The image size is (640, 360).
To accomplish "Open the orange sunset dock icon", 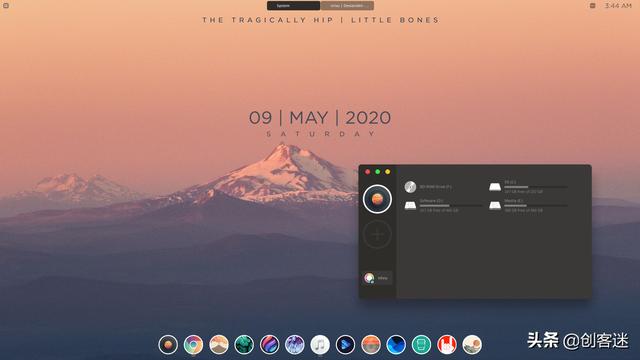I will click(x=371, y=344).
